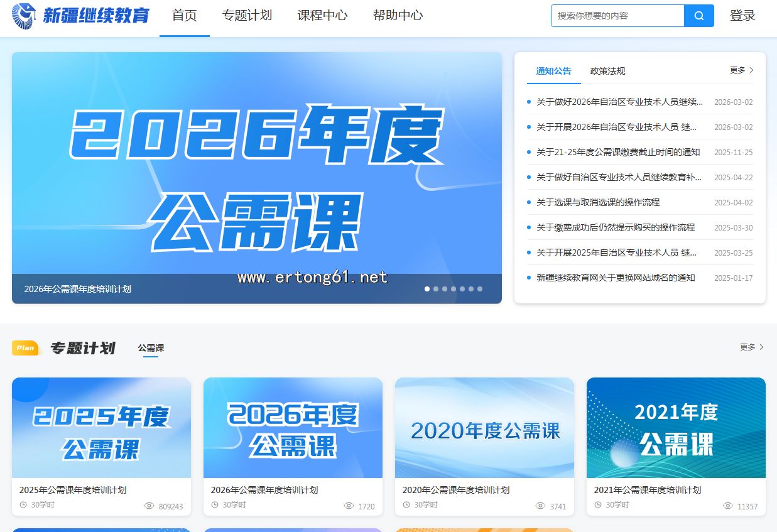
Task: Click eye icon on 2021年公需课 card
Action: tap(728, 506)
